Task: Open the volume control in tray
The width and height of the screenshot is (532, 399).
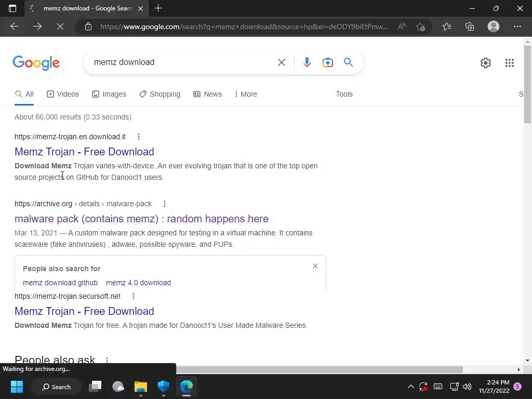Action: click(x=467, y=387)
